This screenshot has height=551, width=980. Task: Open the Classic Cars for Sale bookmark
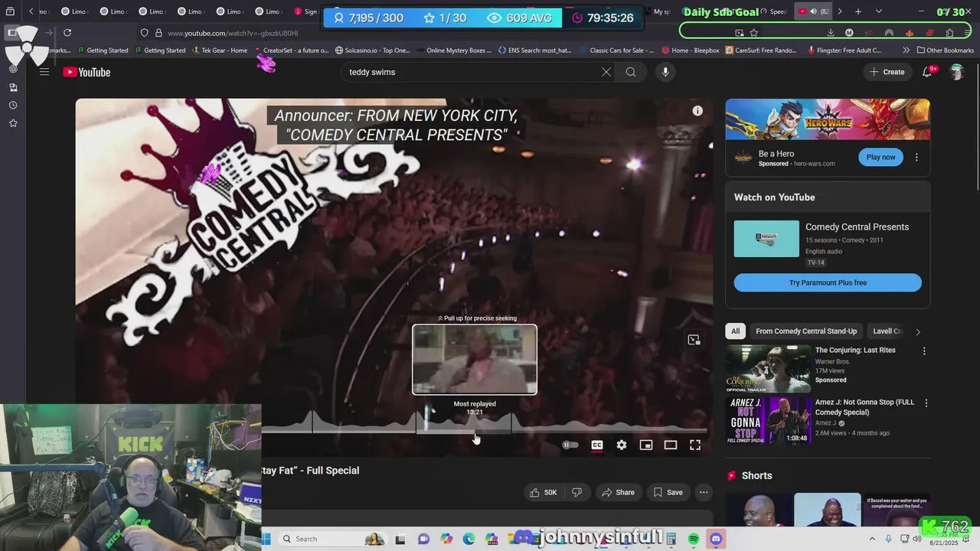pos(617,51)
